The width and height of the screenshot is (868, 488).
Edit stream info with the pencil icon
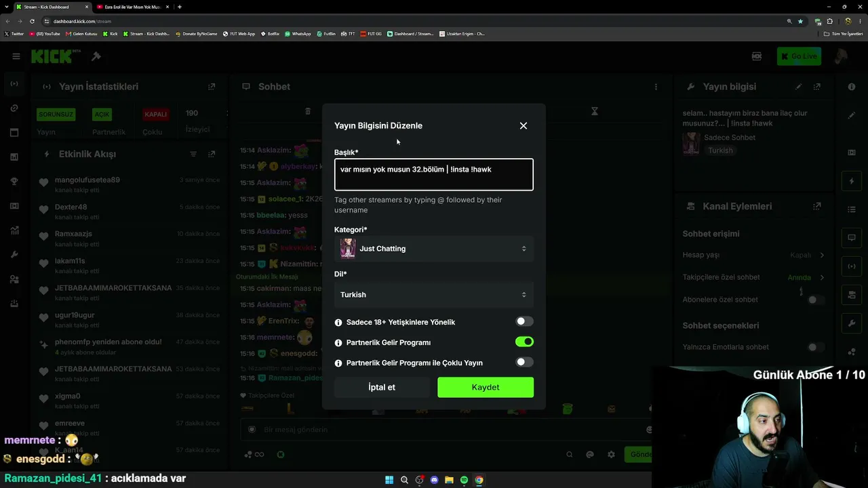pyautogui.click(x=799, y=87)
